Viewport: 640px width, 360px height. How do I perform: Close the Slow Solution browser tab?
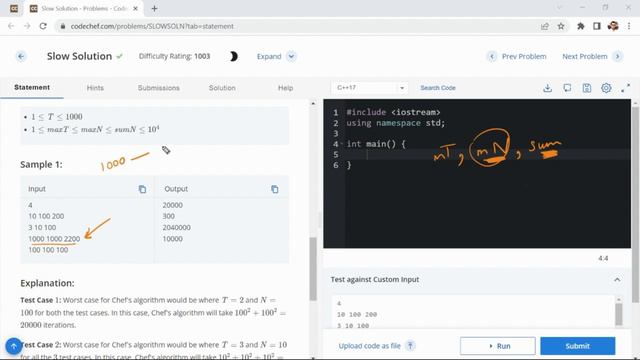pos(136,8)
